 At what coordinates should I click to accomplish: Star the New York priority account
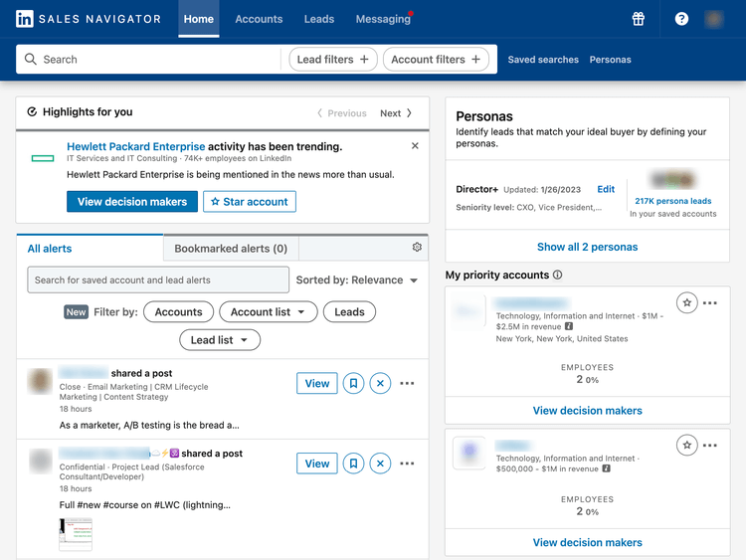tap(687, 302)
